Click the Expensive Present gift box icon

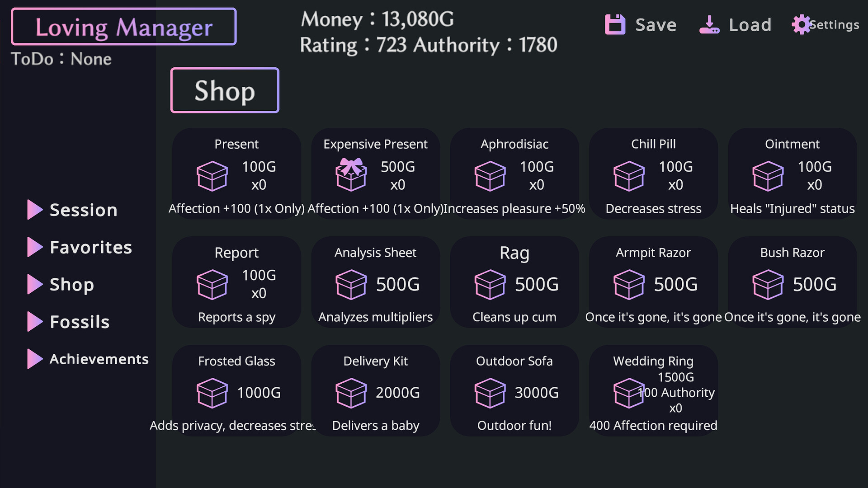tap(351, 174)
